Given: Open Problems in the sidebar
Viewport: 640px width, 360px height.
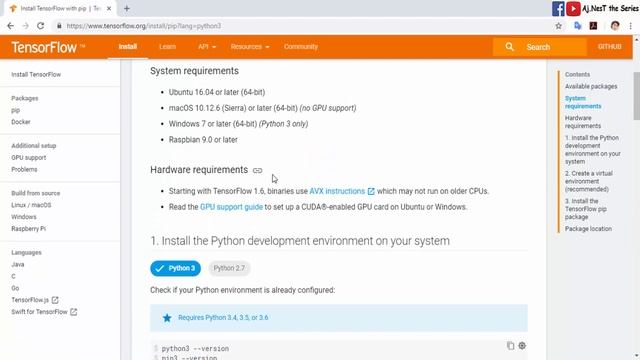Looking at the screenshot, I should point(24,169).
